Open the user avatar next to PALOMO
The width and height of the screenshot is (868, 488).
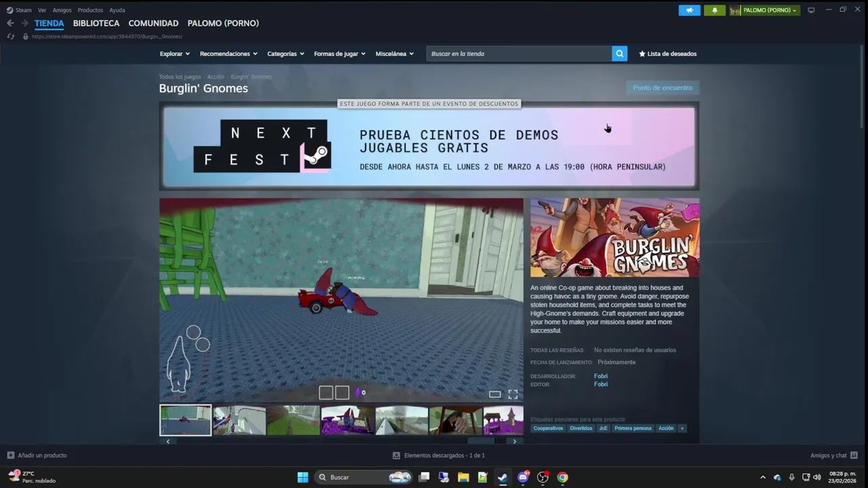(x=735, y=10)
